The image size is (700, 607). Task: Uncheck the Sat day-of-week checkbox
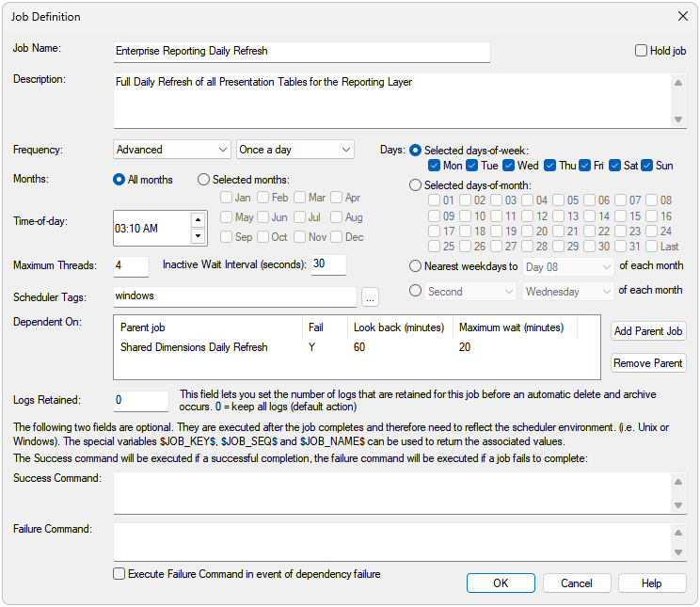(x=616, y=166)
